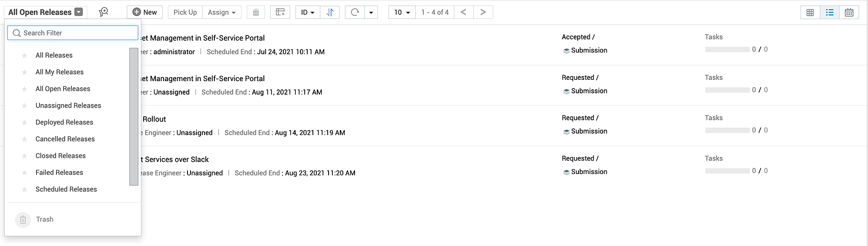Screen dimensions: 868x246
Task: Switch to grid table view
Action: pos(810,12)
